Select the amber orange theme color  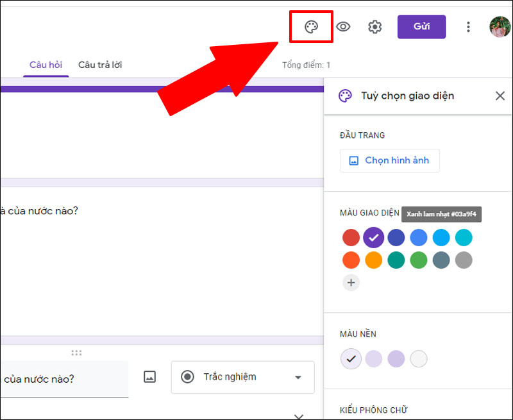pos(373,260)
